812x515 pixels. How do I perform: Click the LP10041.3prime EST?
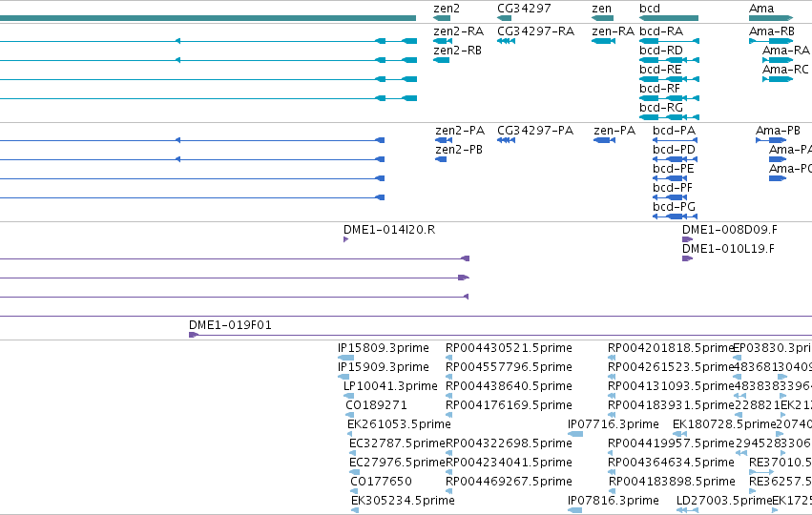click(349, 396)
